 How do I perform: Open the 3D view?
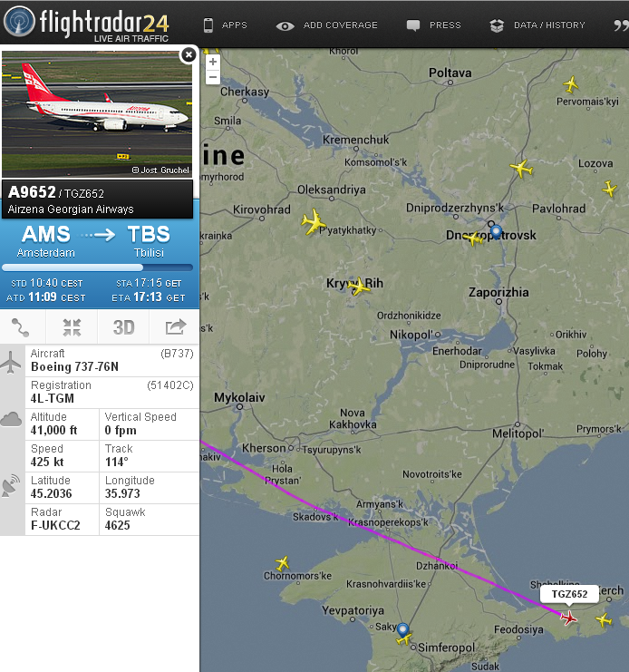(x=123, y=327)
